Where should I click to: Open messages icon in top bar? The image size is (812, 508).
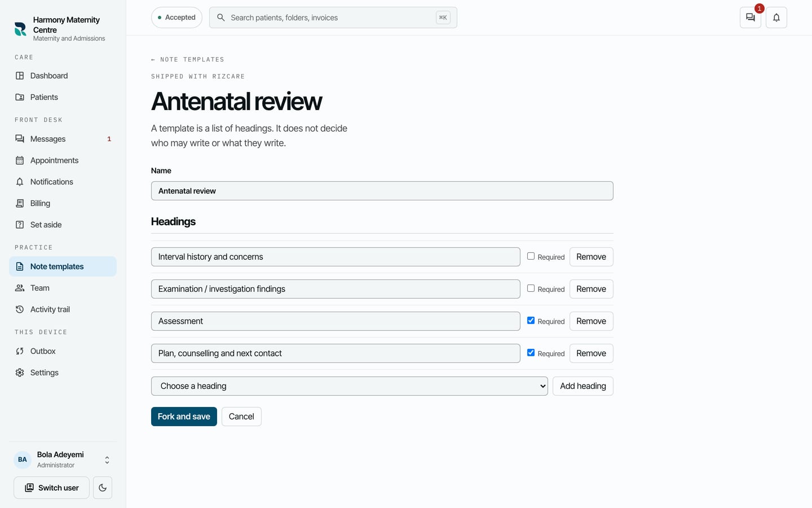[x=751, y=17]
